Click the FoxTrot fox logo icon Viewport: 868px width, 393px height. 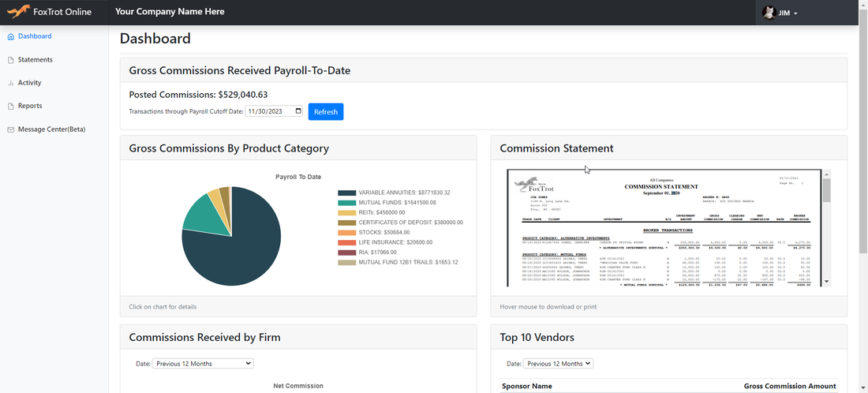(x=18, y=12)
